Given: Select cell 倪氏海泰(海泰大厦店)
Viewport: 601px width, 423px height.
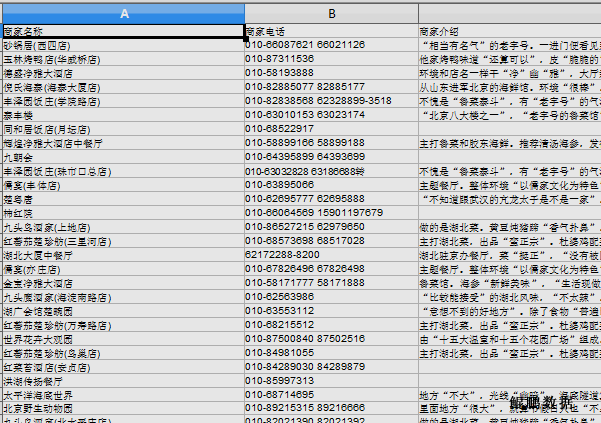Looking at the screenshot, I should click(123, 87).
